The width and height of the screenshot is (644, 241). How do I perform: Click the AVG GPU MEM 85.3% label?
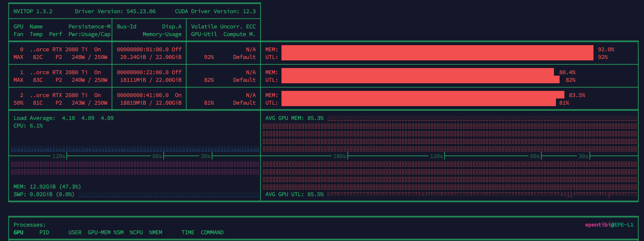[294, 118]
